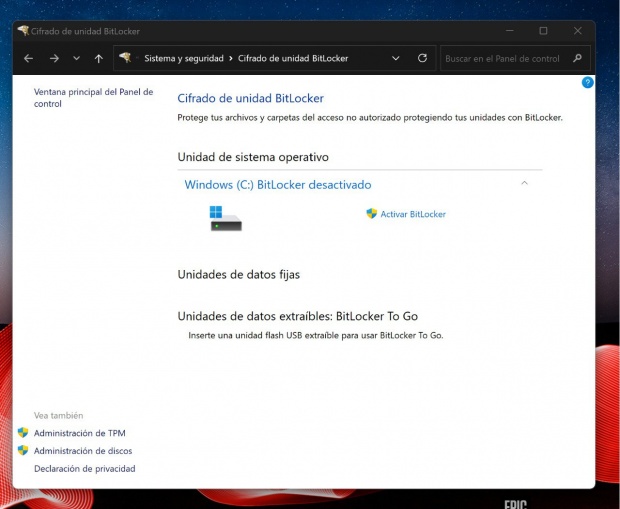Open 'Declaración de privacidad' link
Viewport: 620px width, 509px height.
click(x=85, y=469)
